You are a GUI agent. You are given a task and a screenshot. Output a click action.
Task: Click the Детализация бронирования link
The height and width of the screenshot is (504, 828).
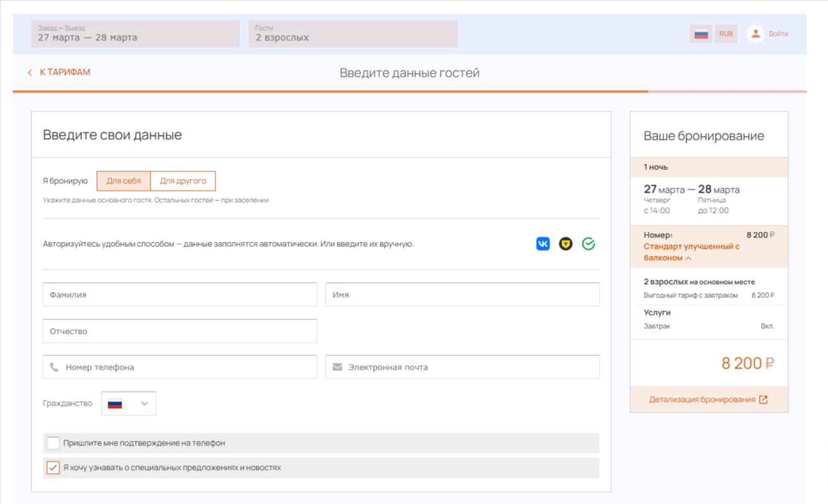701,399
